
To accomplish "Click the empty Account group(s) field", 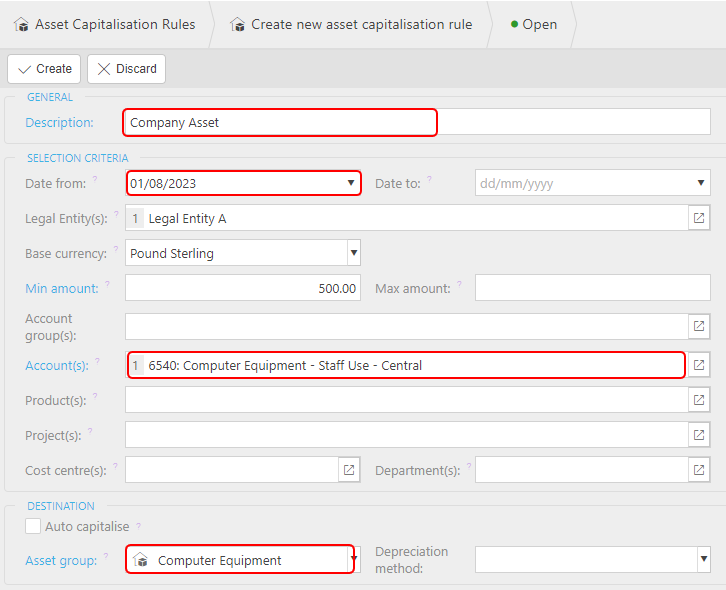I will pos(407,326).
